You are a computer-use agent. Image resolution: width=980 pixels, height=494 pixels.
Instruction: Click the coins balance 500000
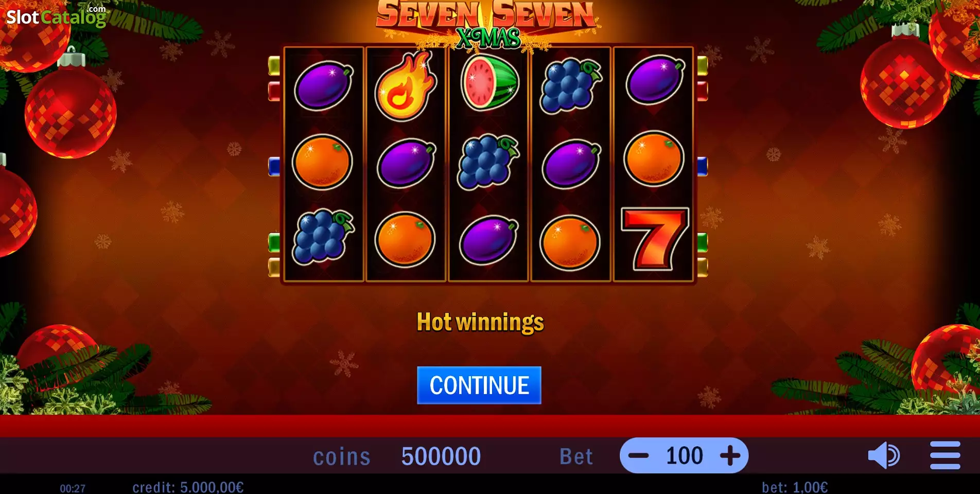[441, 456]
